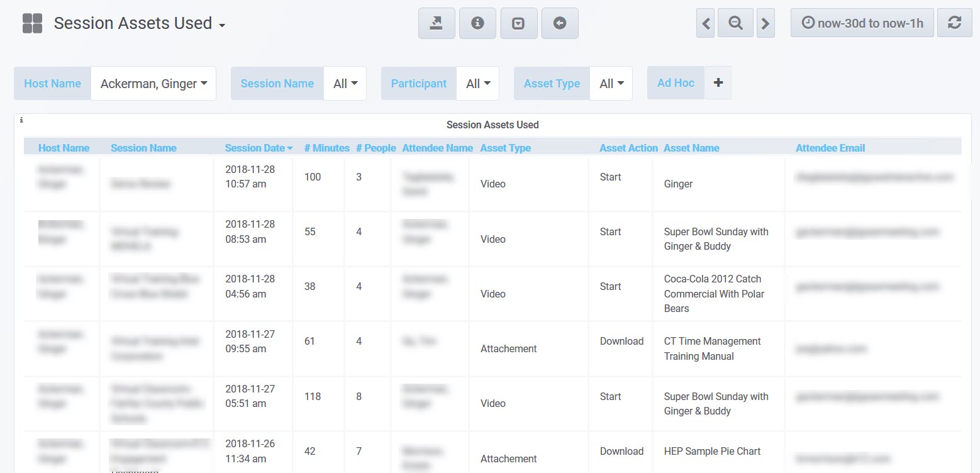Sort table by Session Date column
Image resolution: width=980 pixels, height=473 pixels.
click(x=258, y=148)
